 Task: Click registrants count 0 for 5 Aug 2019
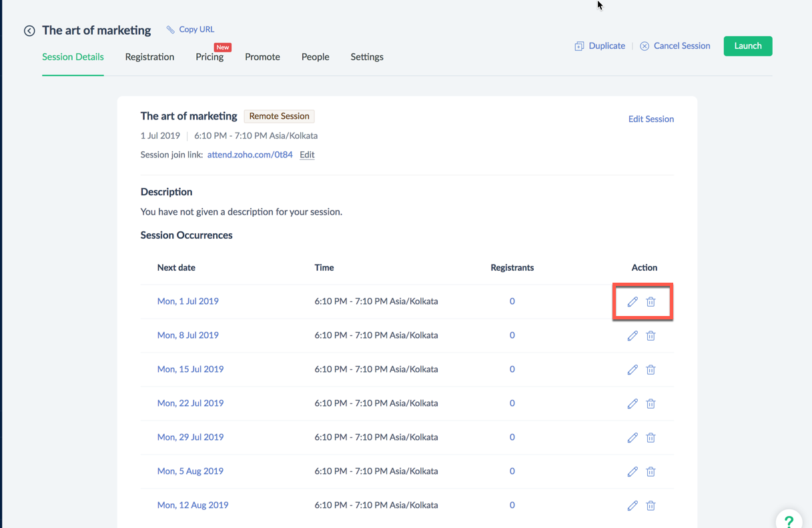(512, 471)
